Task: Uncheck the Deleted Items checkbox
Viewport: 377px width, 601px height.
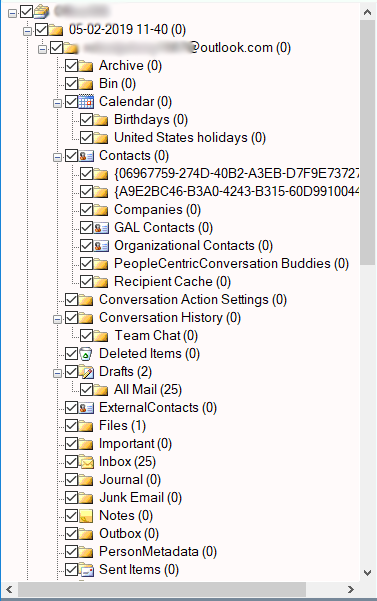Action: point(72,354)
